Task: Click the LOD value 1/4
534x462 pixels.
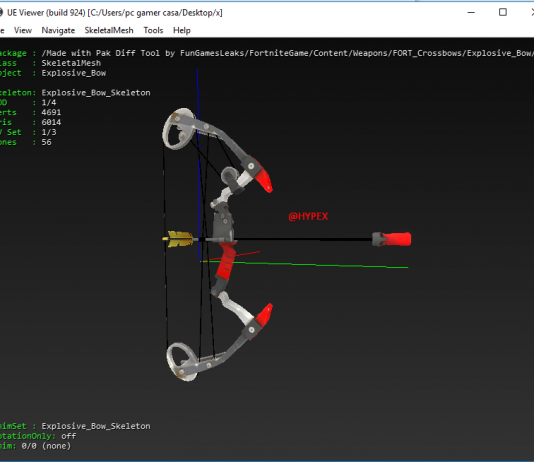Action: click(49, 102)
